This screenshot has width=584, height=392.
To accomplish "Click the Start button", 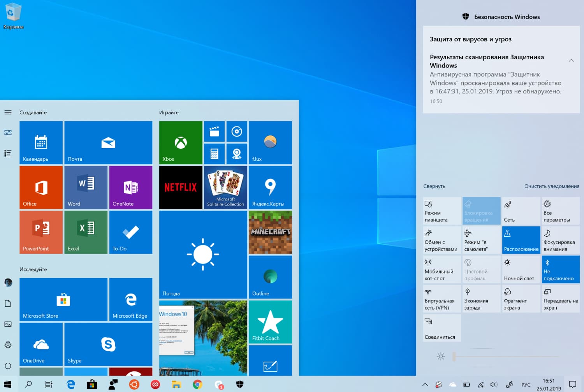I will coord(8,385).
